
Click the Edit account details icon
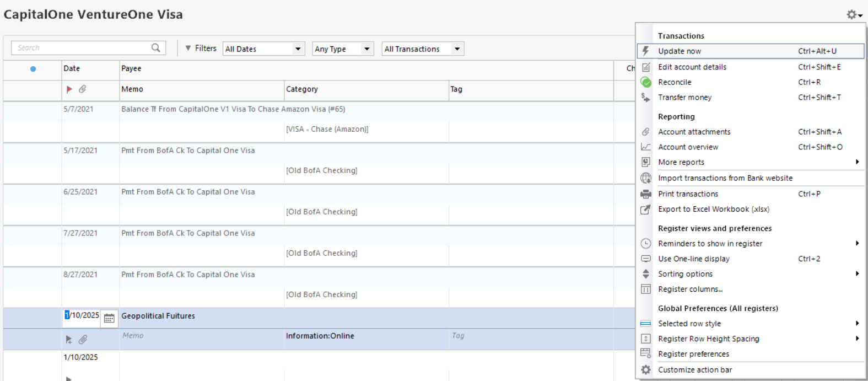tap(646, 67)
